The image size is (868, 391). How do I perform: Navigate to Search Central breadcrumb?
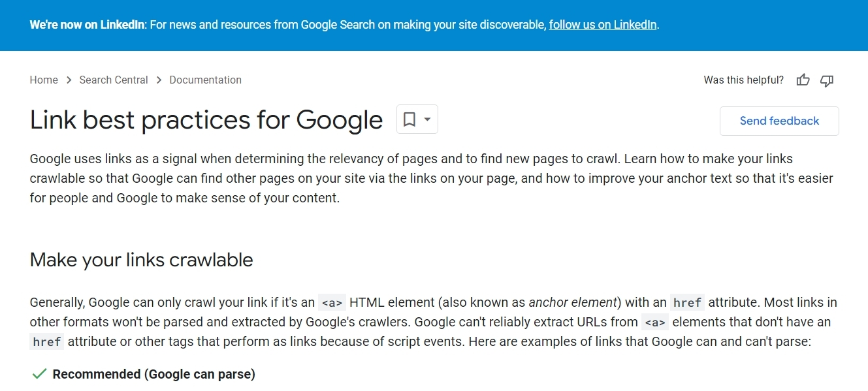pyautogui.click(x=114, y=80)
